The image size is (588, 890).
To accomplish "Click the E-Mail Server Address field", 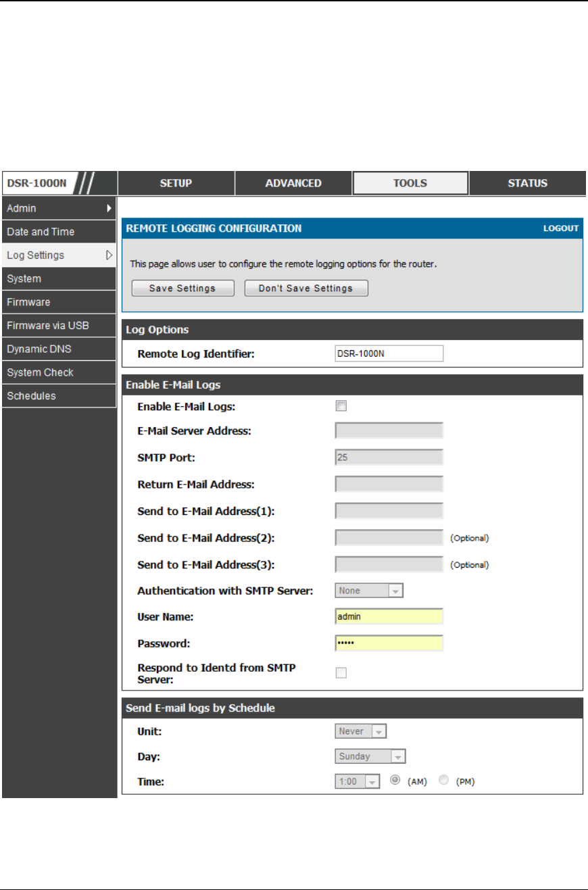I will click(389, 431).
